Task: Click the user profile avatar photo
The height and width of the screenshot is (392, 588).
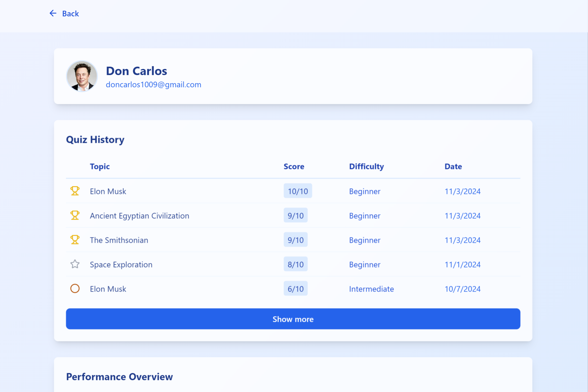Action: pyautogui.click(x=82, y=76)
